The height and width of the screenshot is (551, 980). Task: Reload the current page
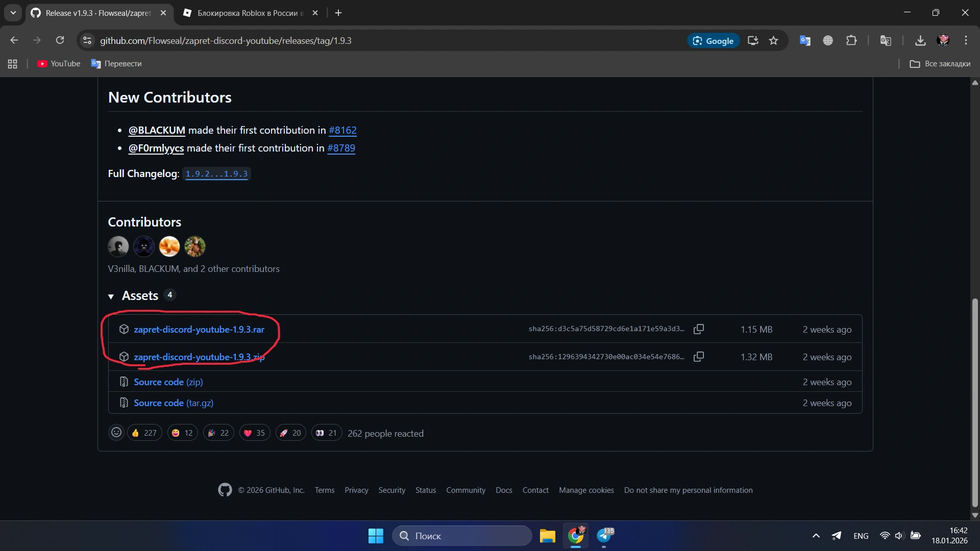pos(60,40)
